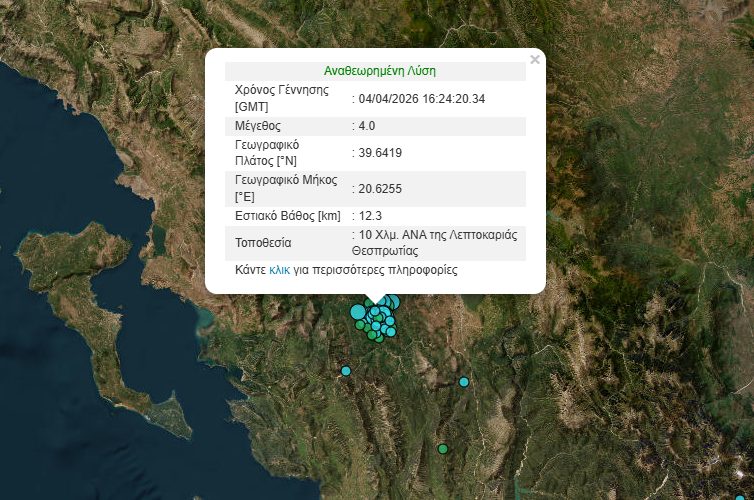This screenshot has width=754, height=500.
Task: Select the lone cyan marker east of the cluster
Action: (464, 382)
